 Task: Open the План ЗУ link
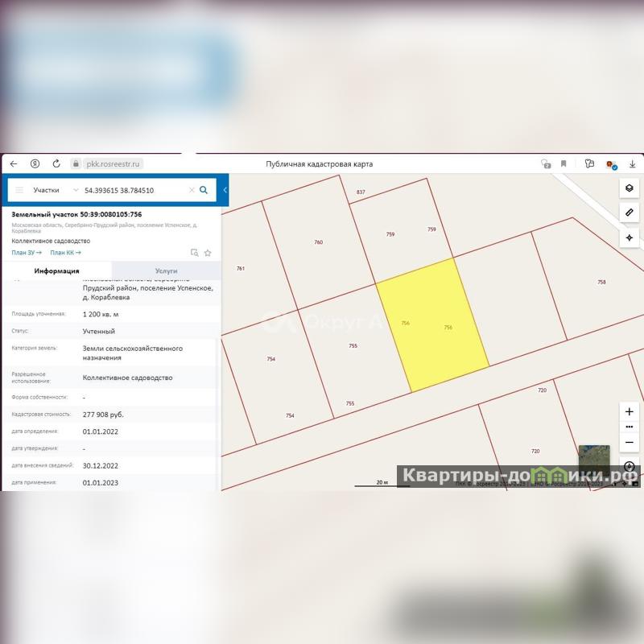pyautogui.click(x=26, y=253)
